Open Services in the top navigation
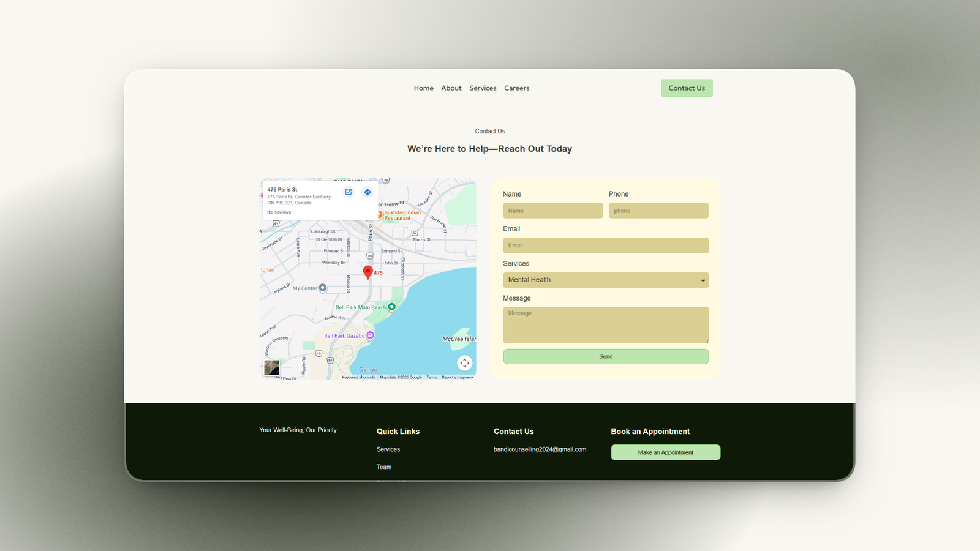980x551 pixels. tap(483, 88)
